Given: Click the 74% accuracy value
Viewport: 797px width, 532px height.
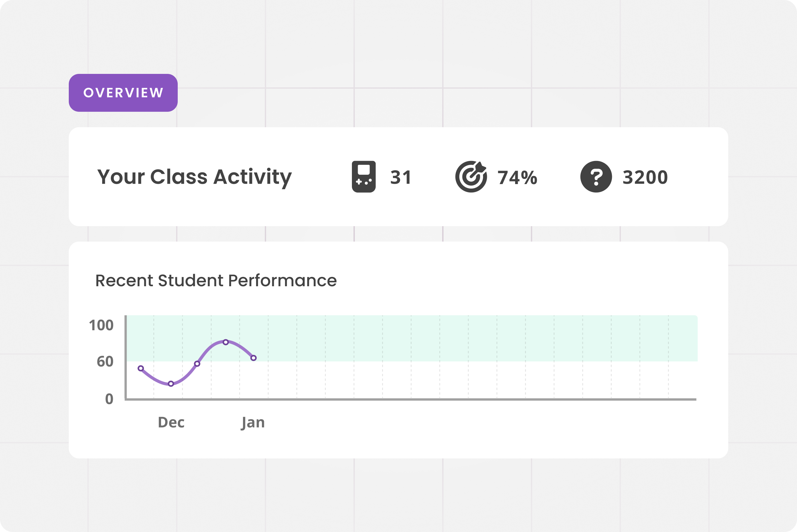Looking at the screenshot, I should (517, 177).
